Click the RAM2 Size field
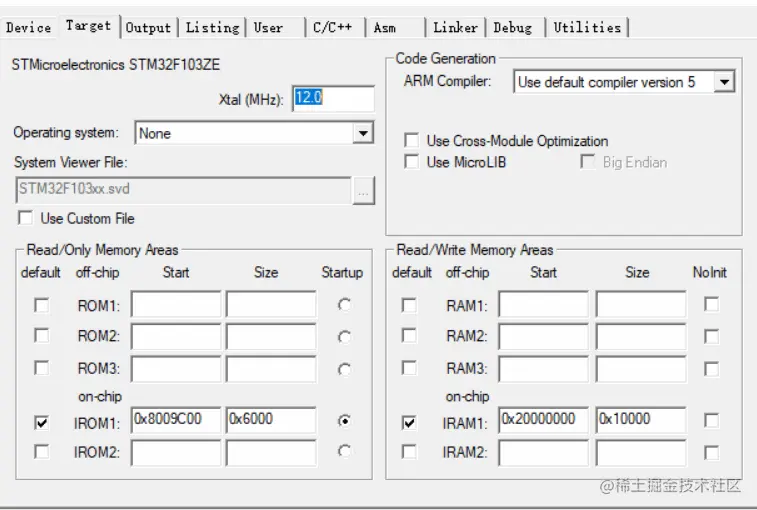Viewport: 757px width, 510px height. (641, 336)
